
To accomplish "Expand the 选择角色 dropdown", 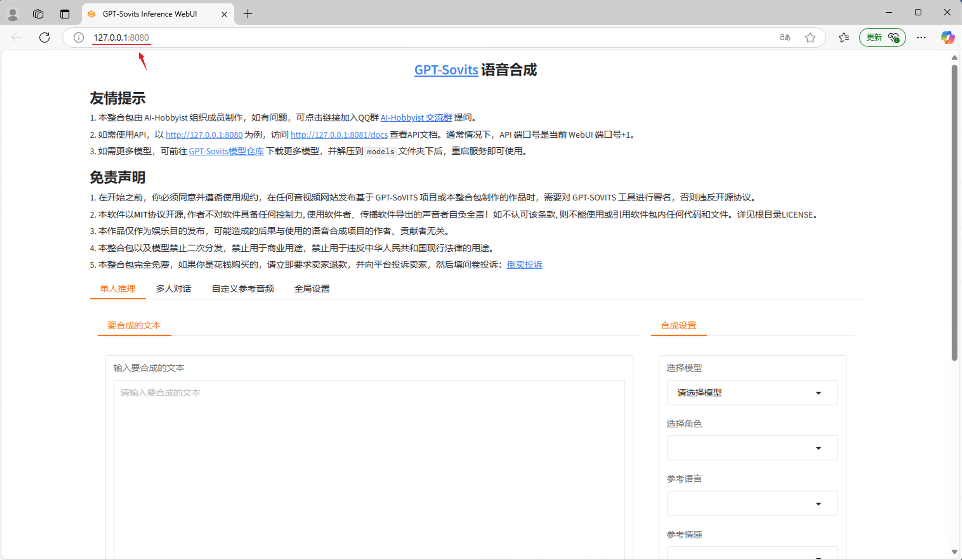I will coord(752,448).
